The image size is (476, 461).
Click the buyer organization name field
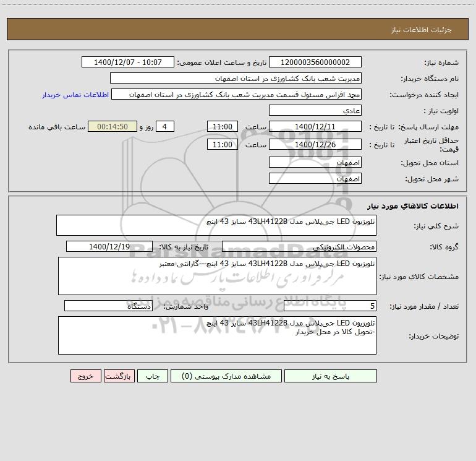(x=236, y=78)
